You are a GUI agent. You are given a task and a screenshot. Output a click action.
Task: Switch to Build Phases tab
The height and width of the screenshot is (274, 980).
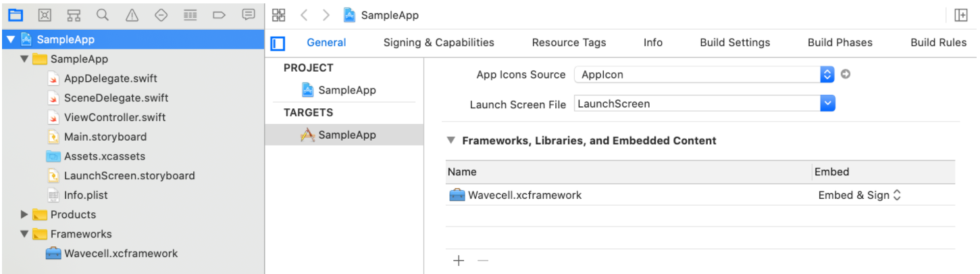pyautogui.click(x=840, y=43)
